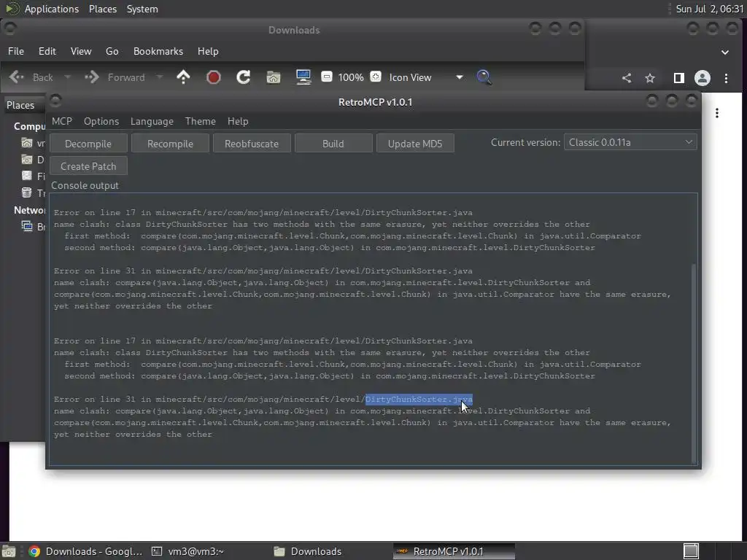Click the Recompile button
Image resolution: width=747 pixels, height=560 pixels.
(170, 144)
